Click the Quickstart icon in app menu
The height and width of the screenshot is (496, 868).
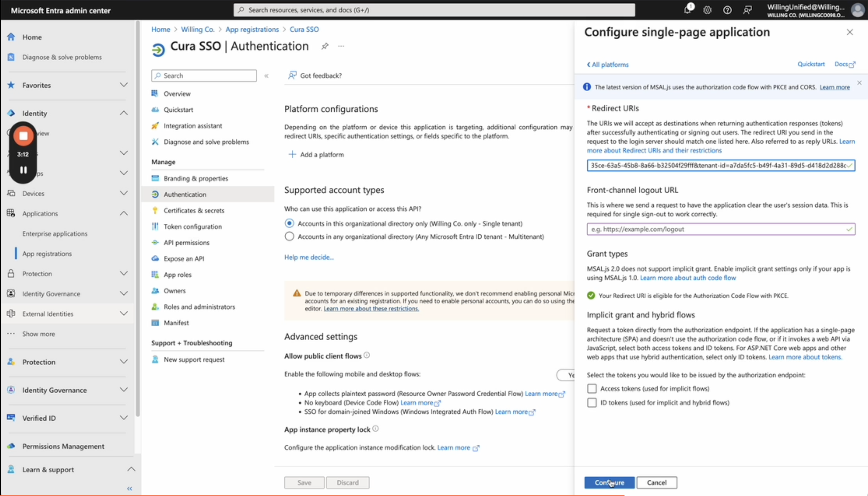(155, 110)
